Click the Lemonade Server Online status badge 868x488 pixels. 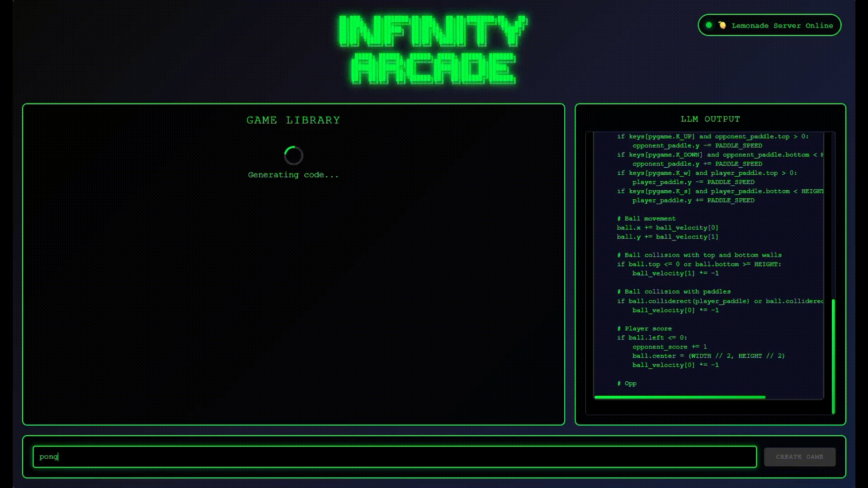click(x=769, y=25)
